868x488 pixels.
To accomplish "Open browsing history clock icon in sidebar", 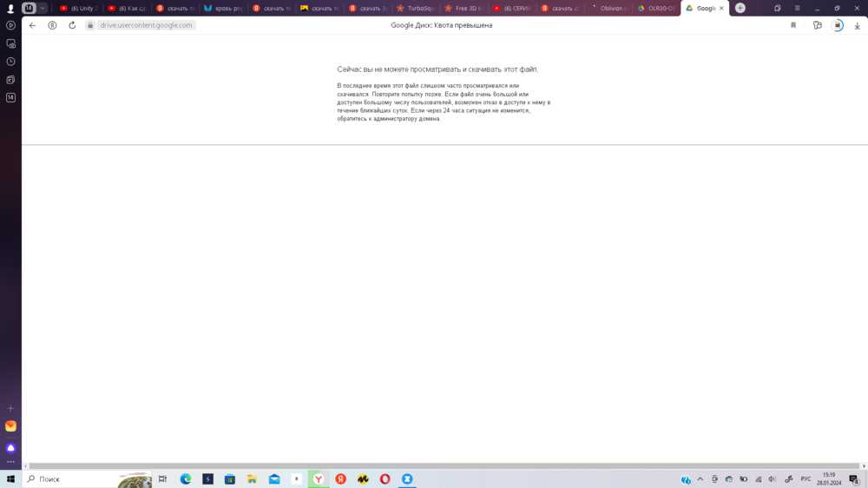I will click(x=10, y=62).
